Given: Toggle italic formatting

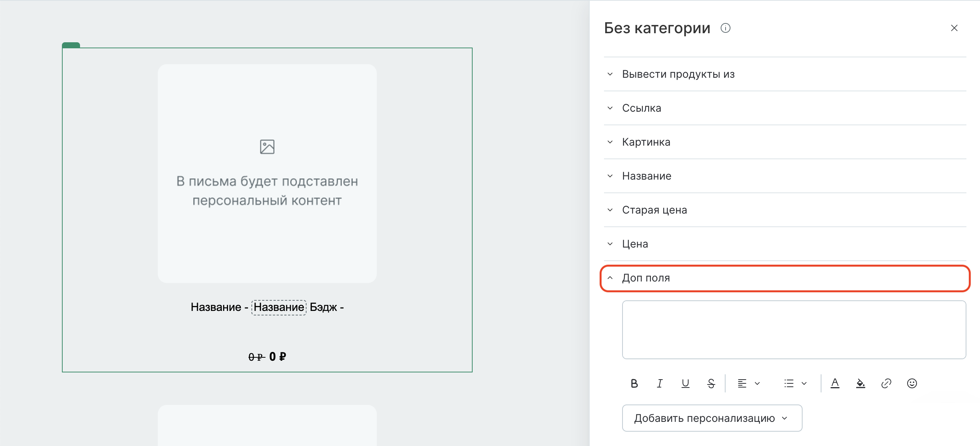Looking at the screenshot, I should click(x=659, y=383).
